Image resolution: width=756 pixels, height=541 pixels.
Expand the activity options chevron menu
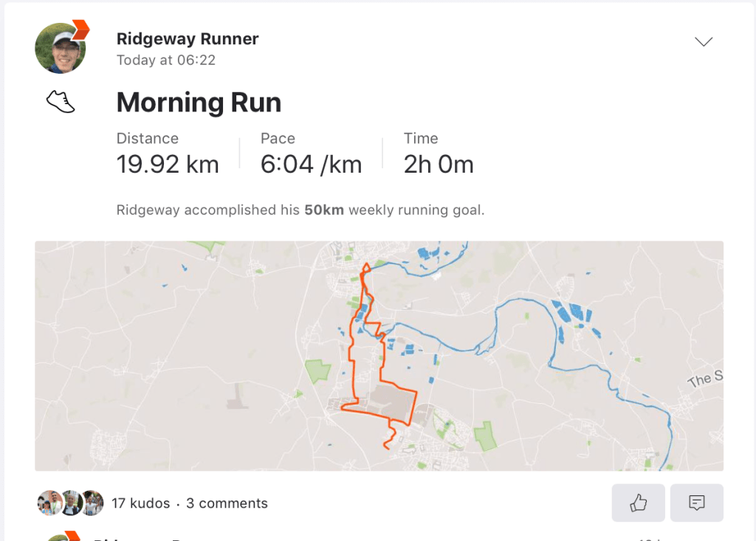pos(704,42)
